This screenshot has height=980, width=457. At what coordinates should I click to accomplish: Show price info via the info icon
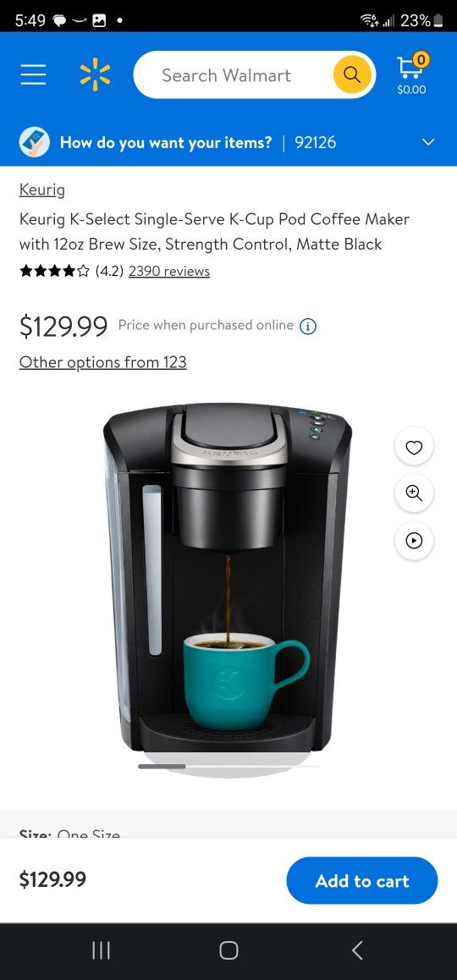(x=308, y=327)
